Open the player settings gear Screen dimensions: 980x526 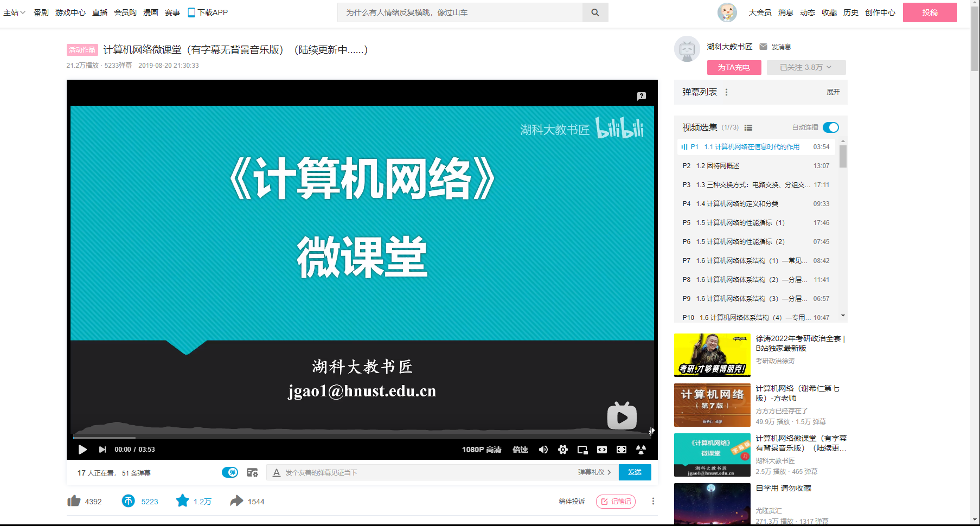[563, 450]
